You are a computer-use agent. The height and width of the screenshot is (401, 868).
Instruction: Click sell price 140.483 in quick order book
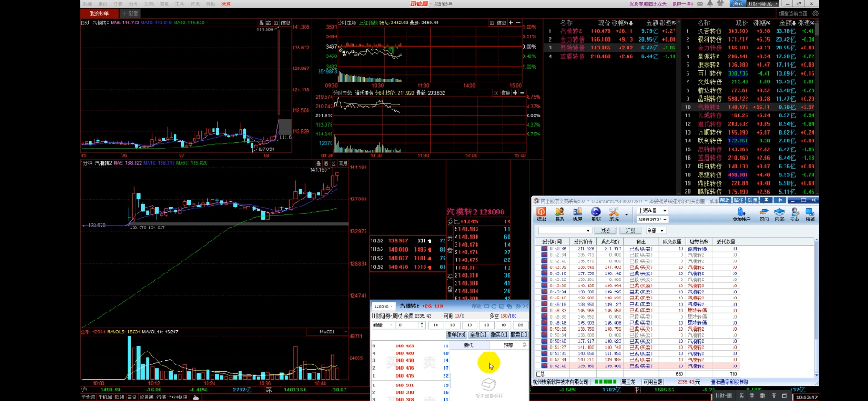click(x=404, y=345)
